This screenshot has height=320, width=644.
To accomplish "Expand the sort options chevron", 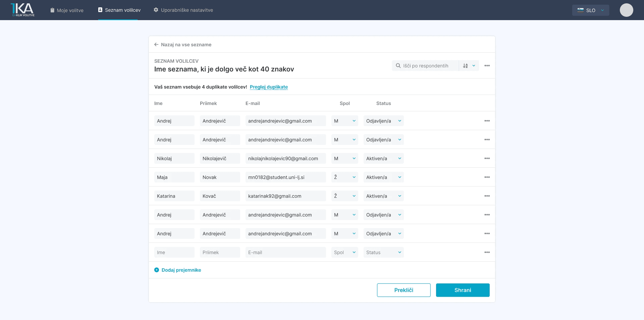I will click(474, 66).
